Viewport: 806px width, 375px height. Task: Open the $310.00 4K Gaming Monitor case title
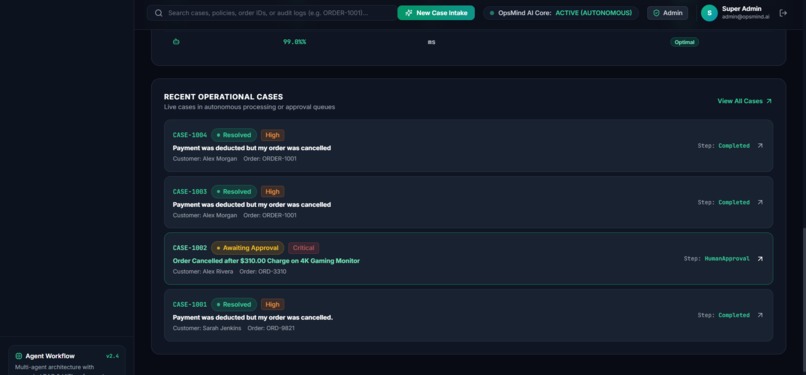pos(266,261)
